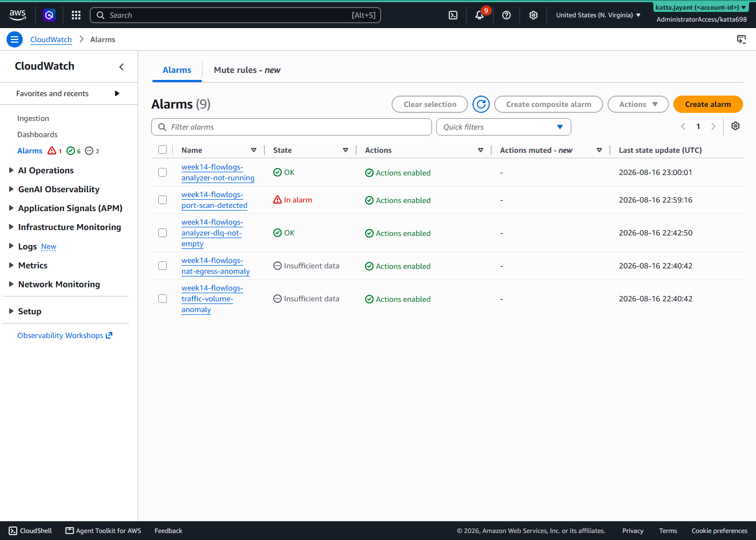Click Feedback in the footer
756x540 pixels.
(x=168, y=531)
